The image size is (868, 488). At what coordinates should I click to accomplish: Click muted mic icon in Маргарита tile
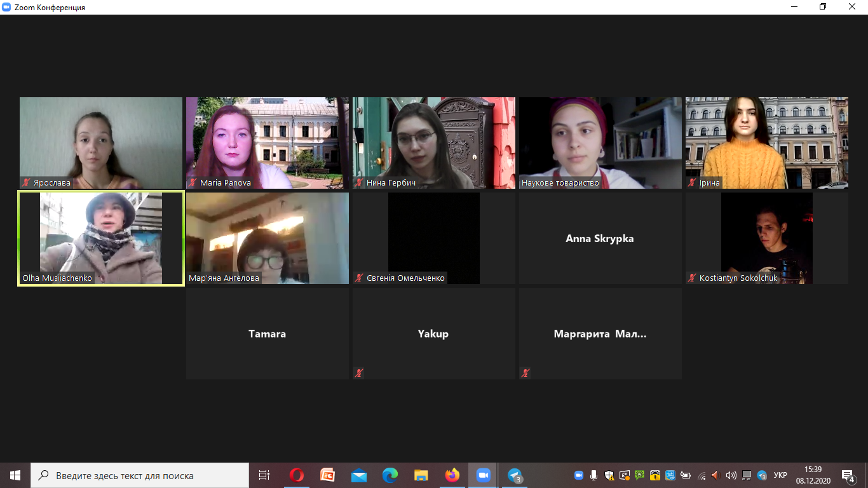526,373
